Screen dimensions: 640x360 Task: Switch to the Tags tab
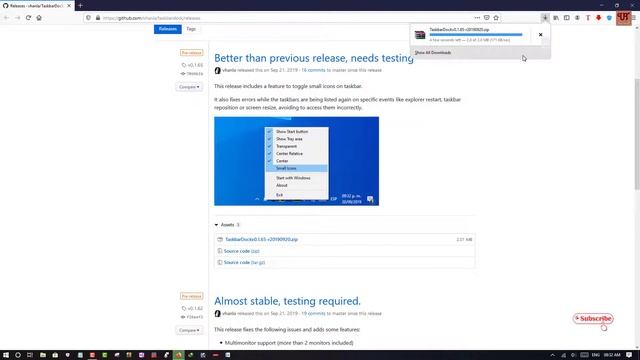tap(191, 29)
